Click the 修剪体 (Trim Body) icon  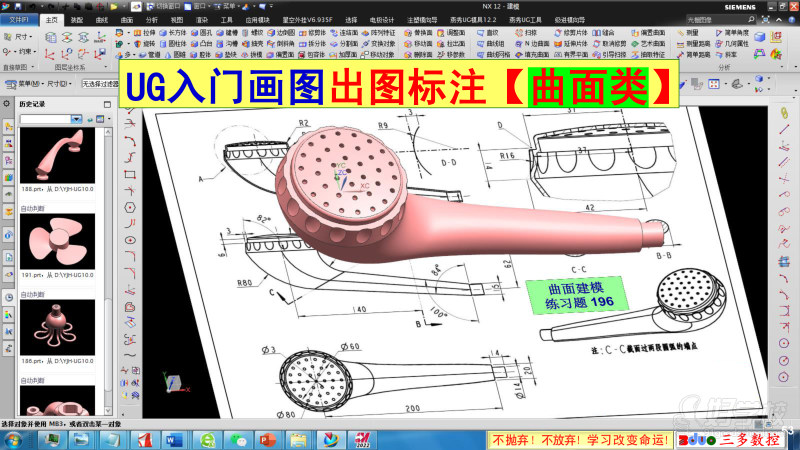pos(312,33)
